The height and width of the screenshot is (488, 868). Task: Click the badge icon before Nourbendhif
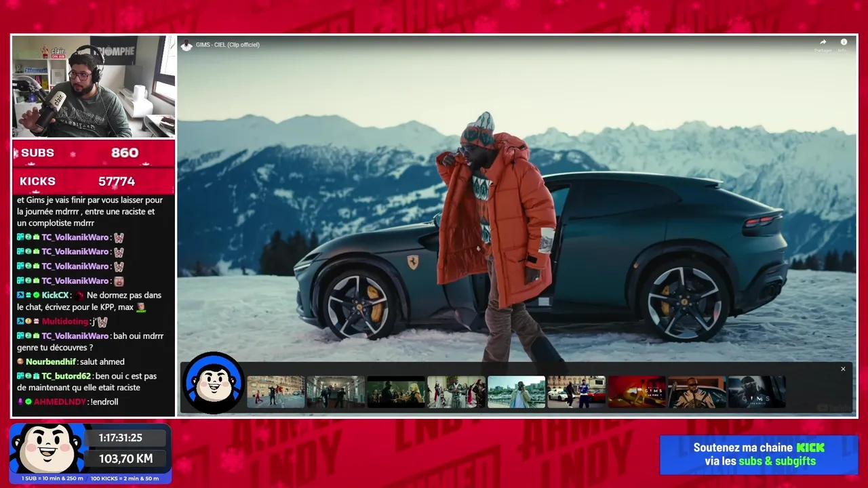pos(20,362)
